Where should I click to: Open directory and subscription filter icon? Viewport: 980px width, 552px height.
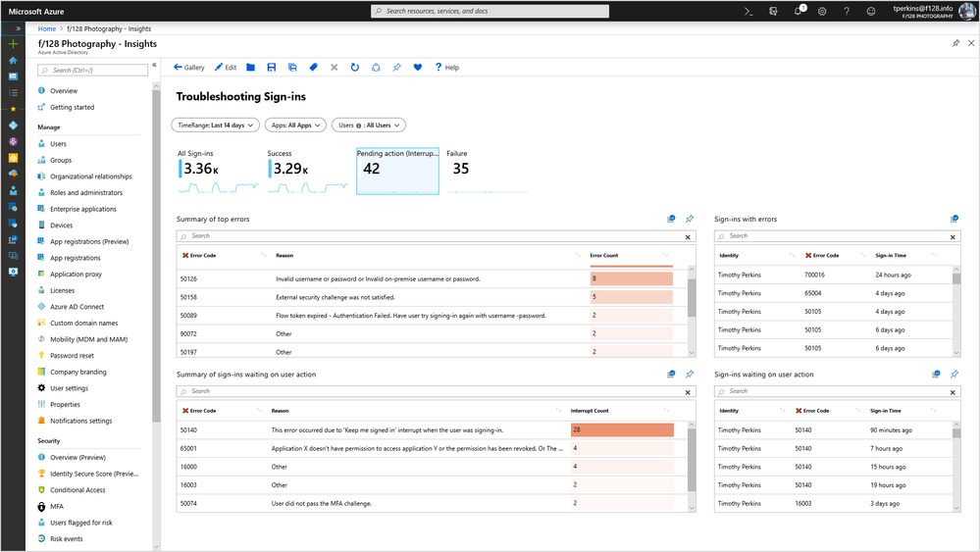pos(773,11)
